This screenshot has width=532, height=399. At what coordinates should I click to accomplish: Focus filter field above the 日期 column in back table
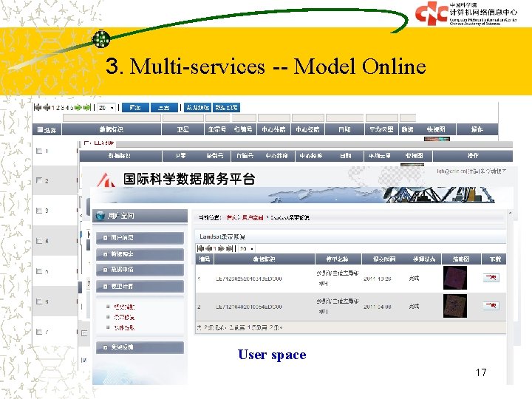coord(345,117)
